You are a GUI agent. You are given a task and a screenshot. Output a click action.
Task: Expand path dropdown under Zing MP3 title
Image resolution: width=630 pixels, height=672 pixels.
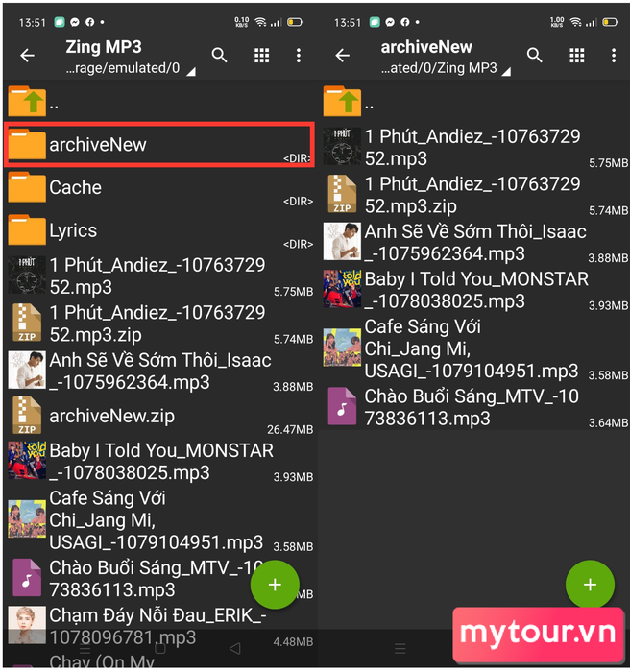(x=191, y=72)
